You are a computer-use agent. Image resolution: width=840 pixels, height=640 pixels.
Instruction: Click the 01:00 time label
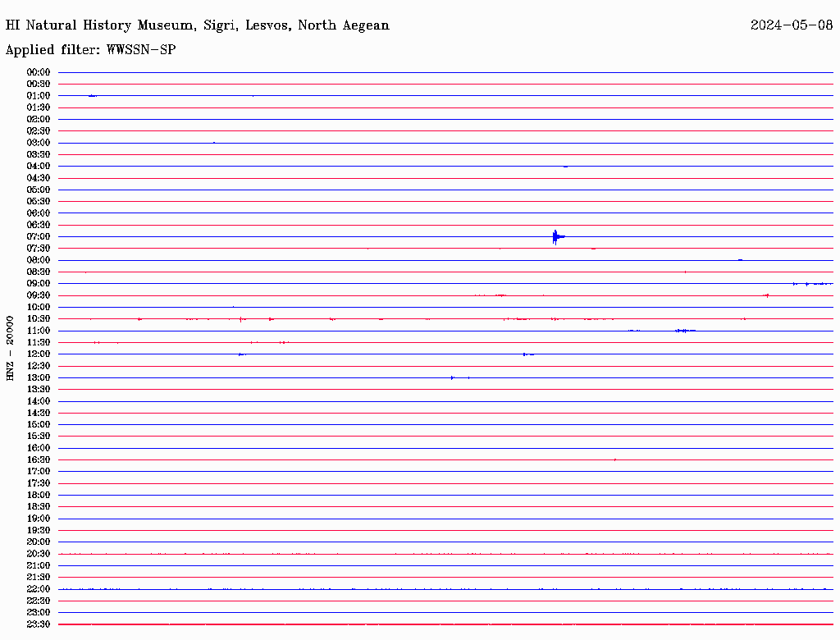[39, 96]
